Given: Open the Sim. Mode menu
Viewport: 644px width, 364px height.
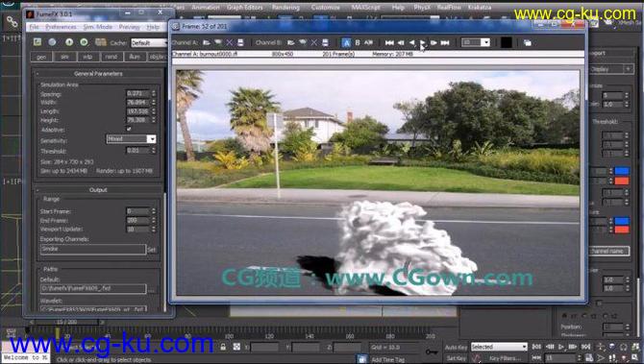Looking at the screenshot, I should (x=98, y=27).
